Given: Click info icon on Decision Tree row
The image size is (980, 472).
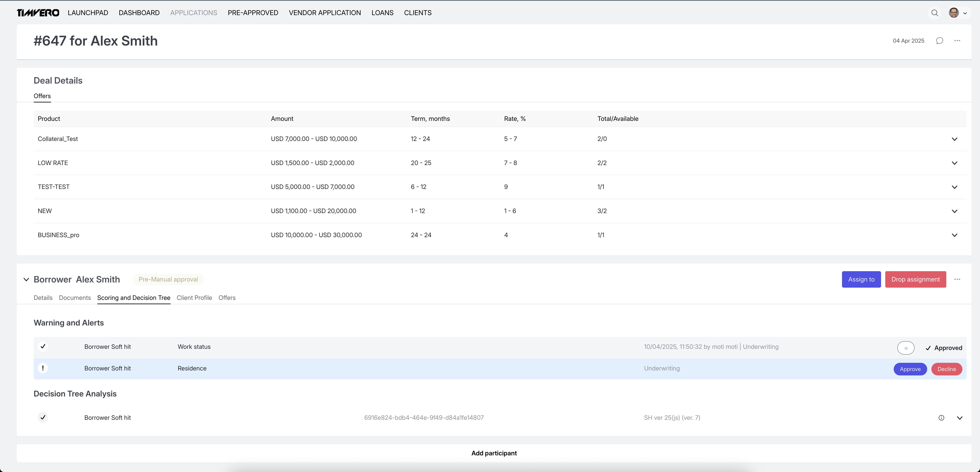Looking at the screenshot, I should click(941, 418).
